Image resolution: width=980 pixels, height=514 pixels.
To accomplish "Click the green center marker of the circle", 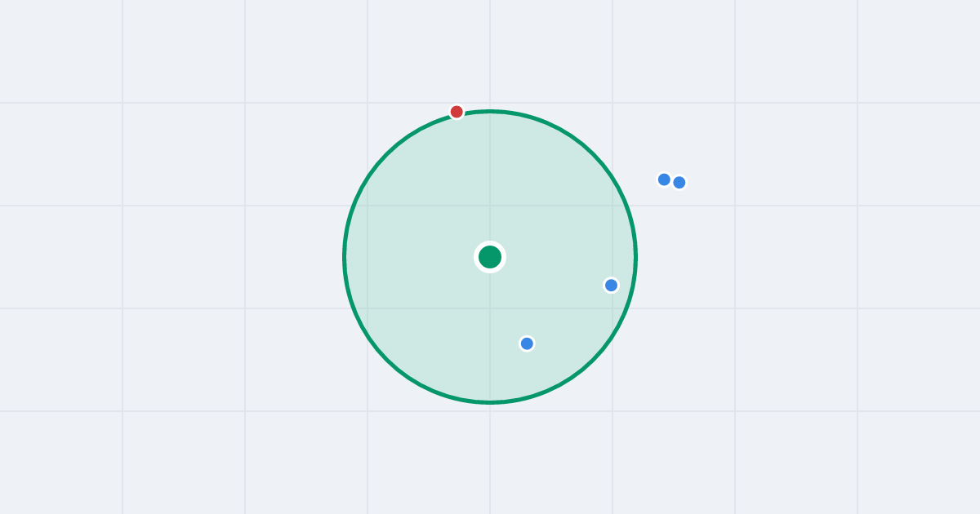I will 490,257.
